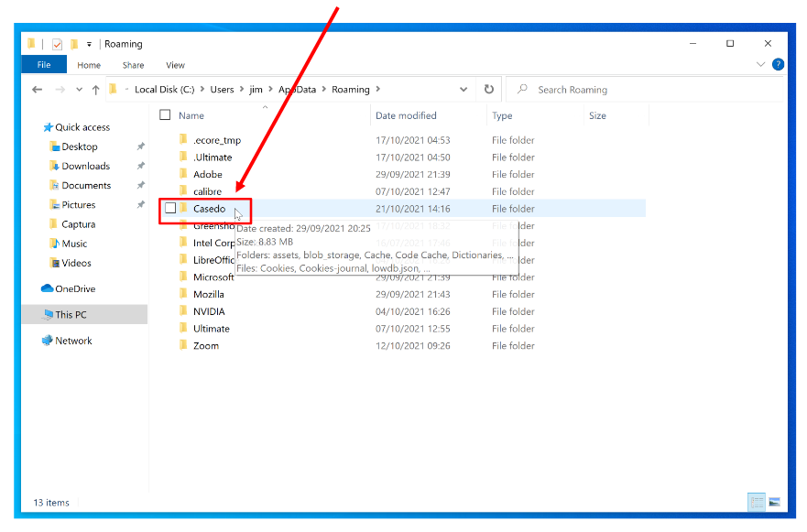Viewport: 807px width, 532px height.
Task: Open the Customize Quick Access Toolbar arrow
Action: tap(89, 44)
